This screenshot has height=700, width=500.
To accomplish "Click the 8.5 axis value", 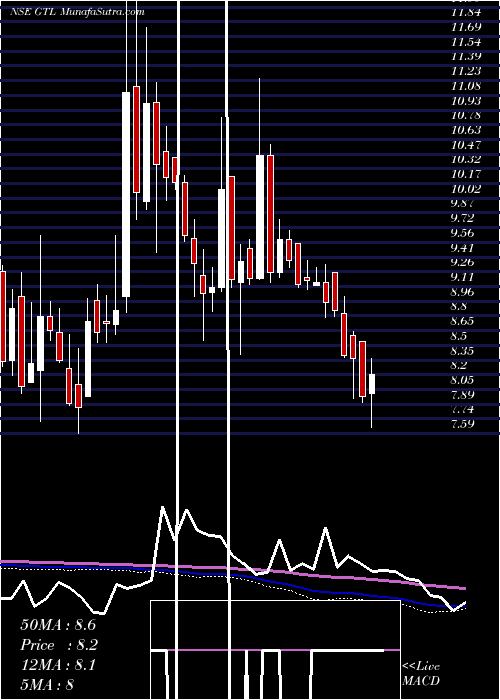I will [x=459, y=336].
